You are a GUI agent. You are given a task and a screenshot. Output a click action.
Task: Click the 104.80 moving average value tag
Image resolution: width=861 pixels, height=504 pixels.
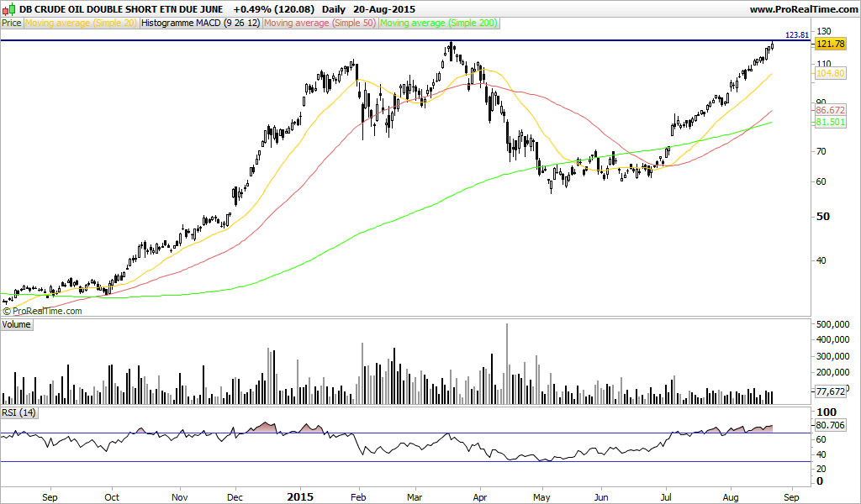[x=830, y=73]
